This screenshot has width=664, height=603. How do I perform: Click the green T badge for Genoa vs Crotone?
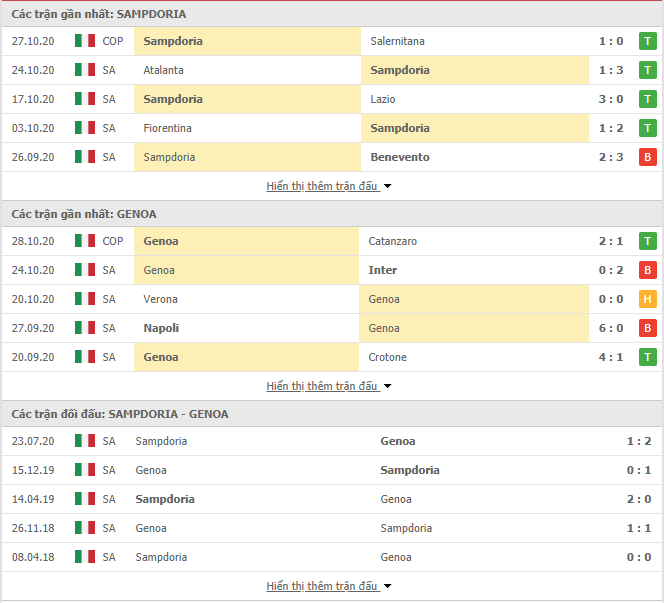[x=647, y=357]
